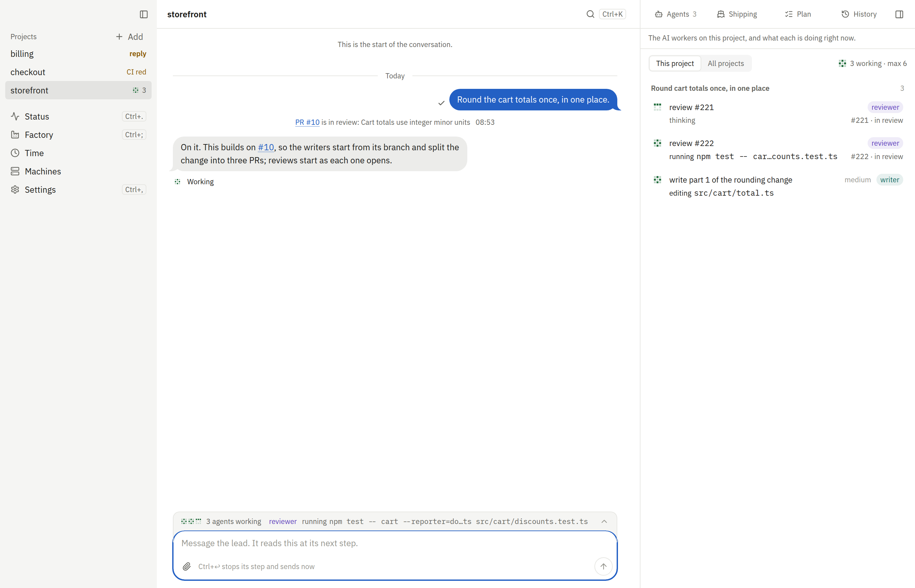Image resolution: width=915 pixels, height=588 pixels.
Task: Select the billing project
Action: point(78,54)
